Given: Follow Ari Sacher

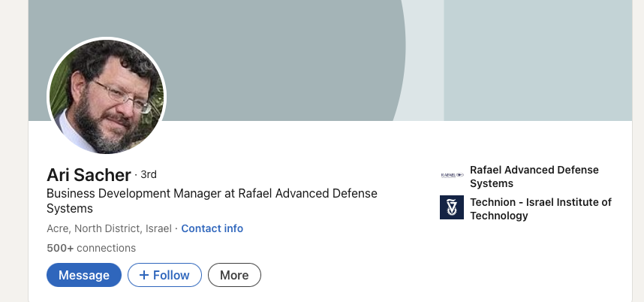Looking at the screenshot, I should (x=164, y=275).
